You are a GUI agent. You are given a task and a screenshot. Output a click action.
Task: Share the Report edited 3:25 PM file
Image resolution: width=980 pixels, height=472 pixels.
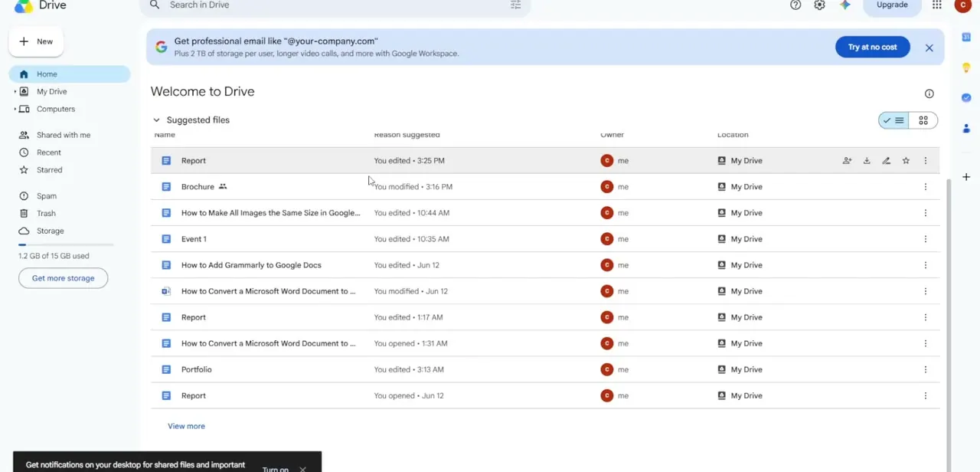click(847, 161)
